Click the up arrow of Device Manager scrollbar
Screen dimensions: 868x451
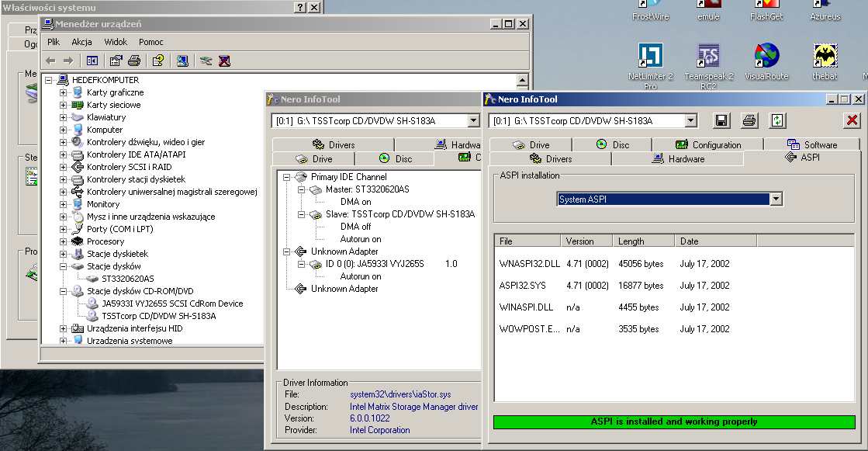[522, 81]
